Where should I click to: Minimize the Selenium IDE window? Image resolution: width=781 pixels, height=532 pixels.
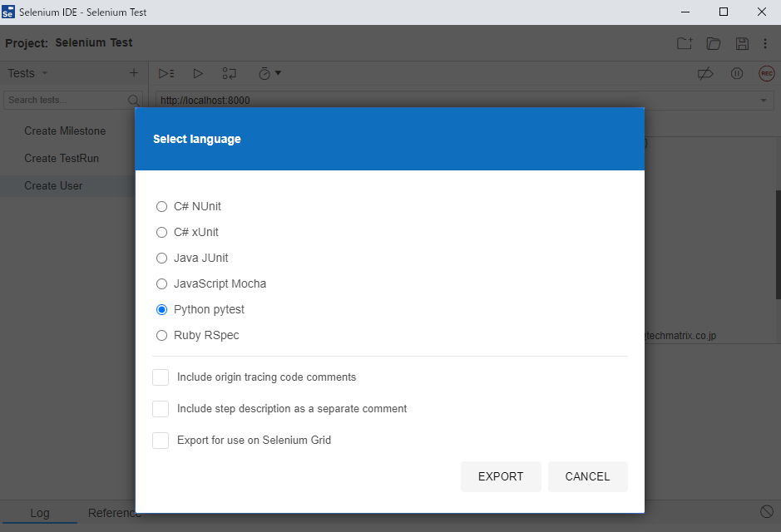click(685, 12)
